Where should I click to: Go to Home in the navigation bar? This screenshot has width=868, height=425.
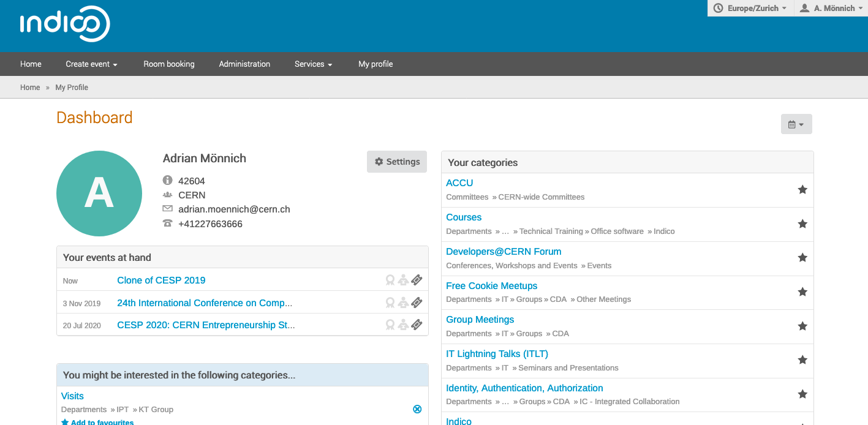pos(31,64)
